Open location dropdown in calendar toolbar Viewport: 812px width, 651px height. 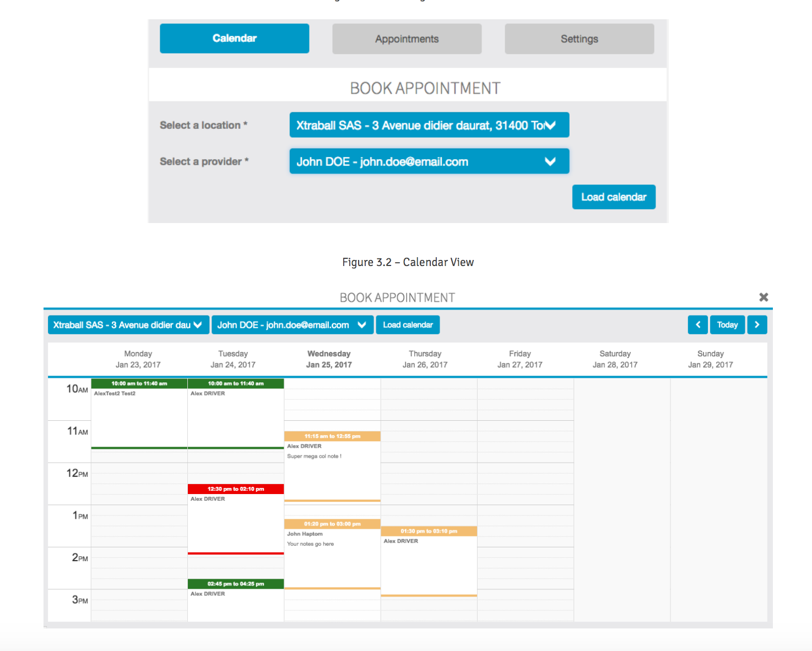pos(128,325)
